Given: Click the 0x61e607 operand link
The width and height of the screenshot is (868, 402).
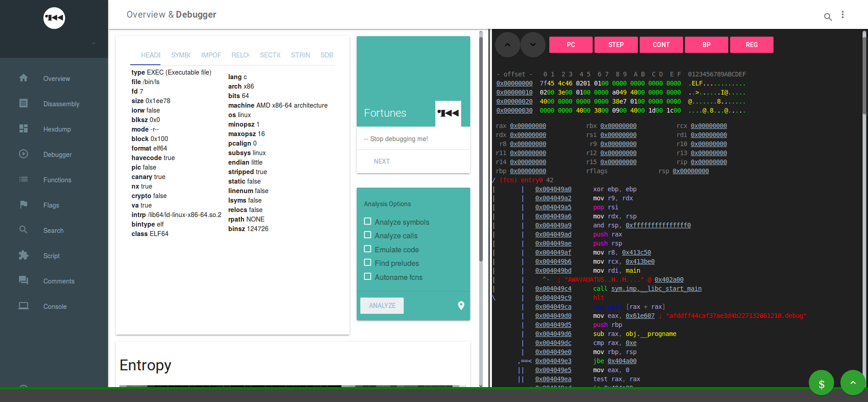Looking at the screenshot, I should [x=640, y=316].
